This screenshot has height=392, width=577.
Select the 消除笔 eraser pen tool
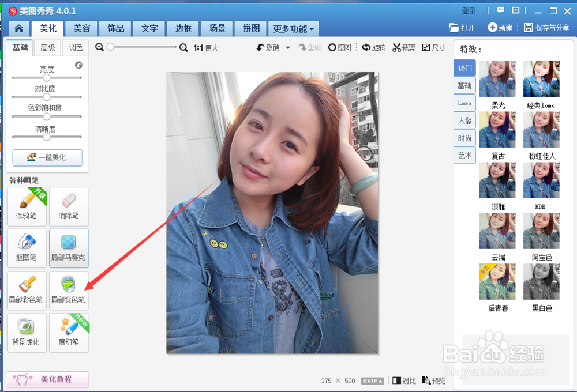pos(69,206)
